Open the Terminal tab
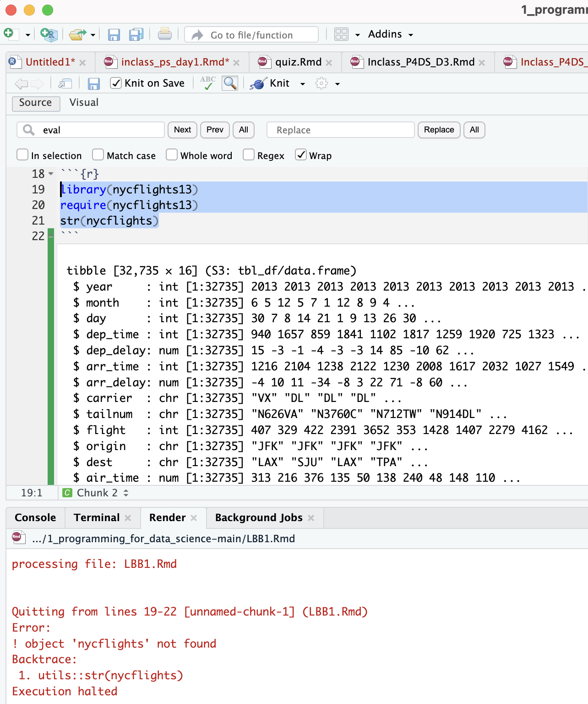 96,517
